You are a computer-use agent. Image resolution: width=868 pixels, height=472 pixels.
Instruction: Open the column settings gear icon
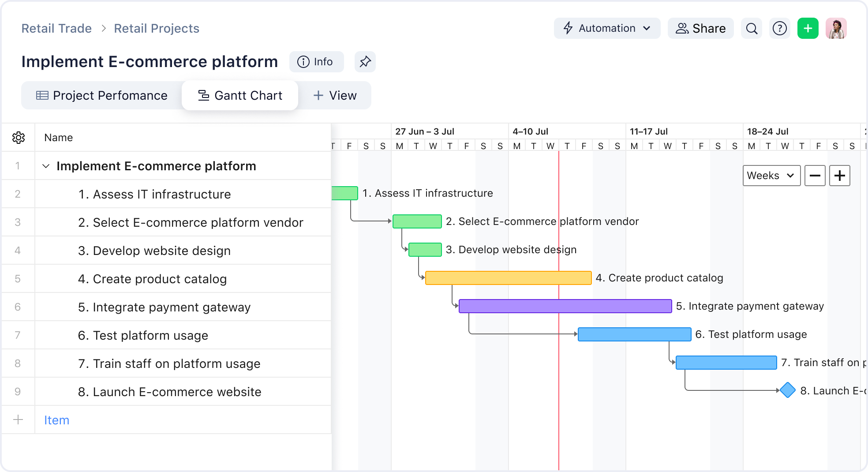pyautogui.click(x=19, y=138)
